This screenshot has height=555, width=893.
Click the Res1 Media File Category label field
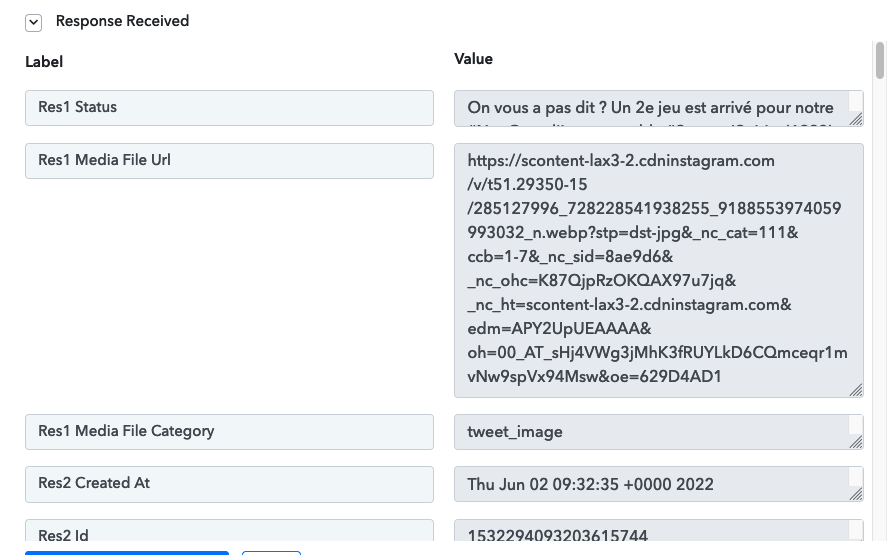[230, 432]
